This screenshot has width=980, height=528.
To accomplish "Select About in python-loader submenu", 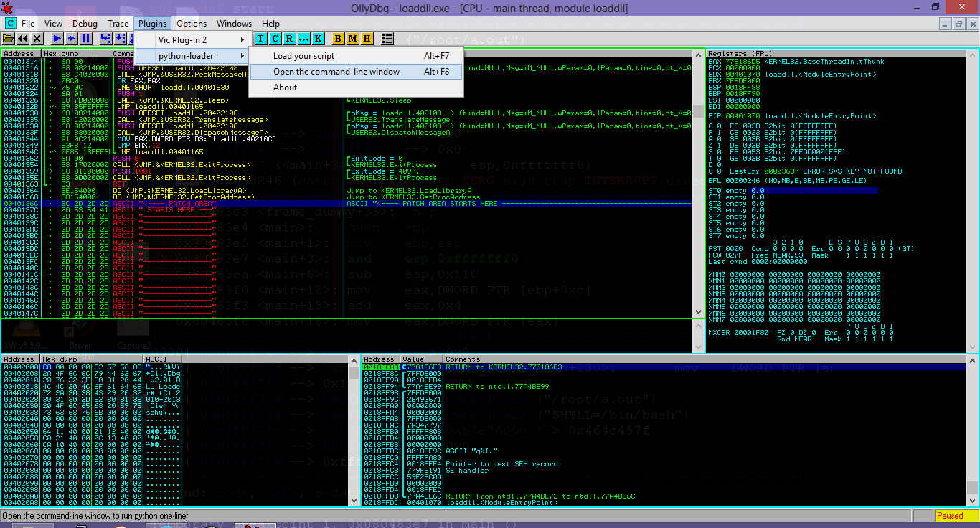I will (356, 88).
